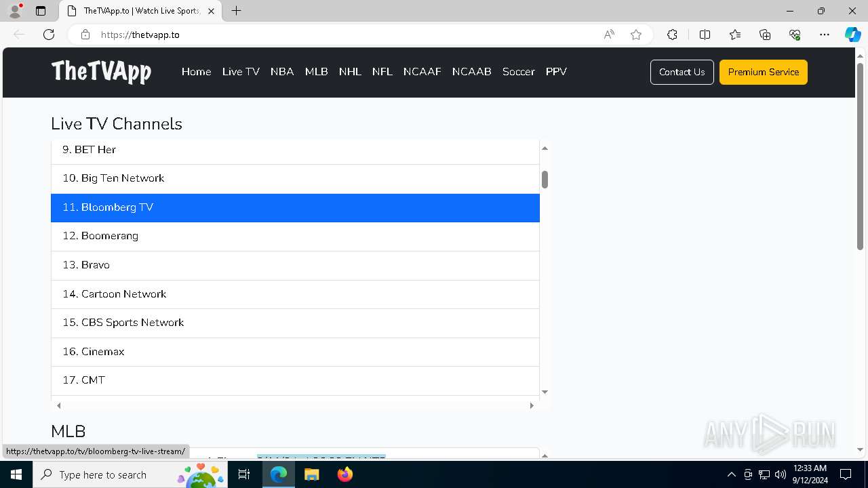Click the page vertical scrollbar thumb
Screen dimensions: 868x488
(861, 157)
